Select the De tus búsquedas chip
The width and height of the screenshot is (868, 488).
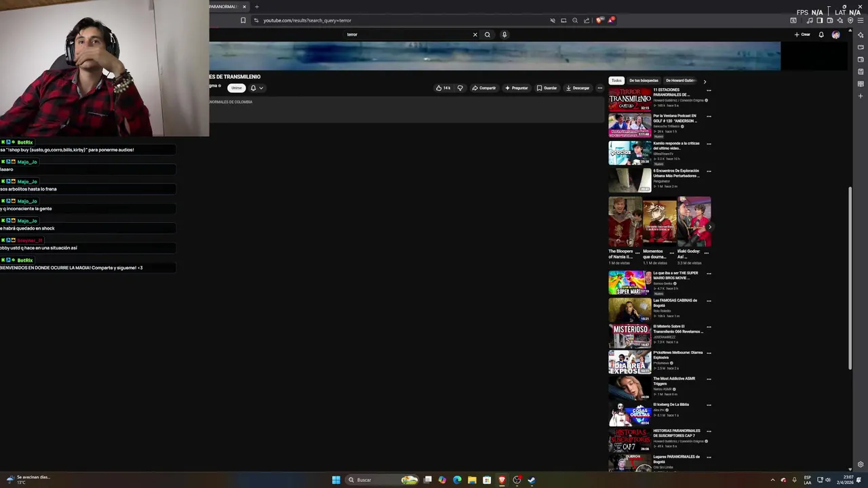(x=644, y=81)
